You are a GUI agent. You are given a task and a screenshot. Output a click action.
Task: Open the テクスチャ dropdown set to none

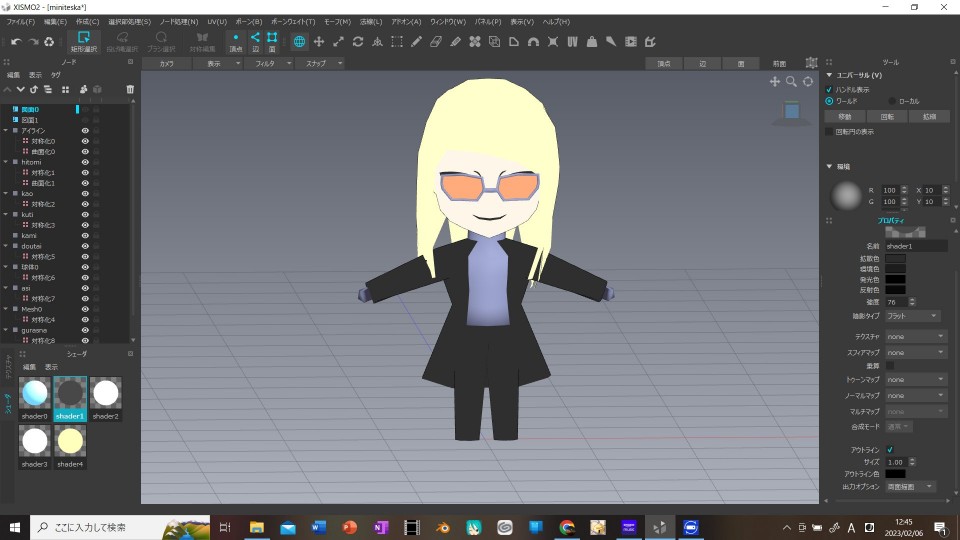(x=915, y=337)
